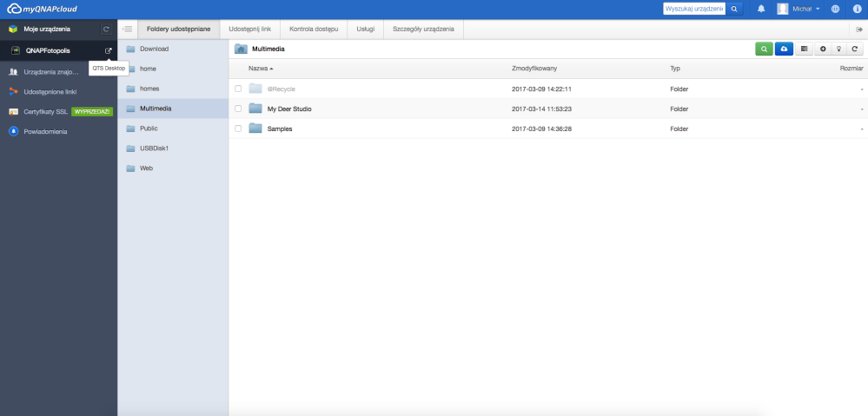Click the Powiadomienia bell icon in sidebar
Image resolution: width=868 pixels, height=416 pixels.
13,132
